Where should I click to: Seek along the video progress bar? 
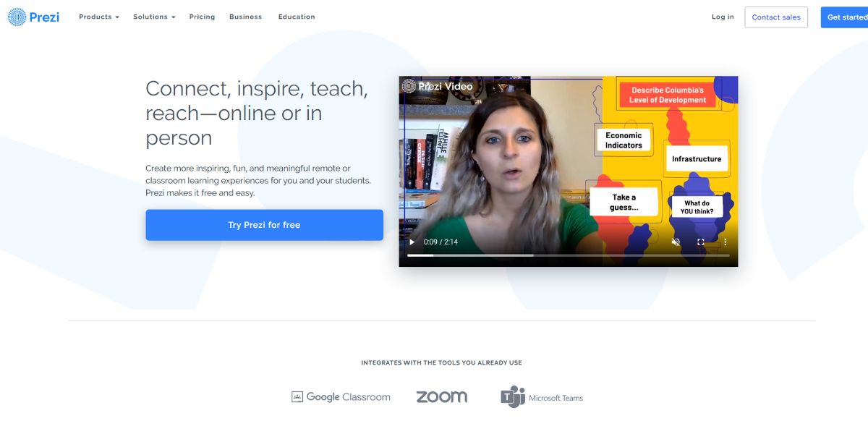(x=569, y=255)
